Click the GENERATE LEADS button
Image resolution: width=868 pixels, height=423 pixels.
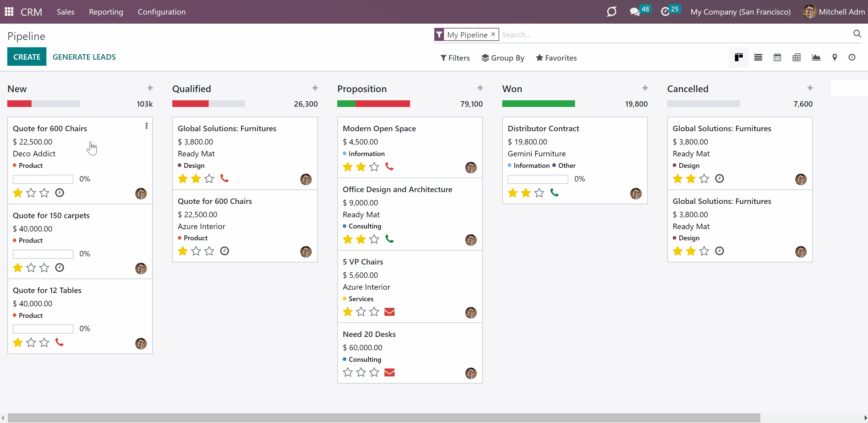pyautogui.click(x=84, y=57)
